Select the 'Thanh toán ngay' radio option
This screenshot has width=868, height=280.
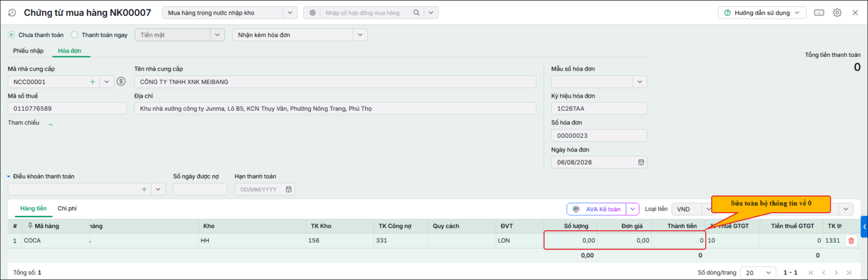click(75, 35)
